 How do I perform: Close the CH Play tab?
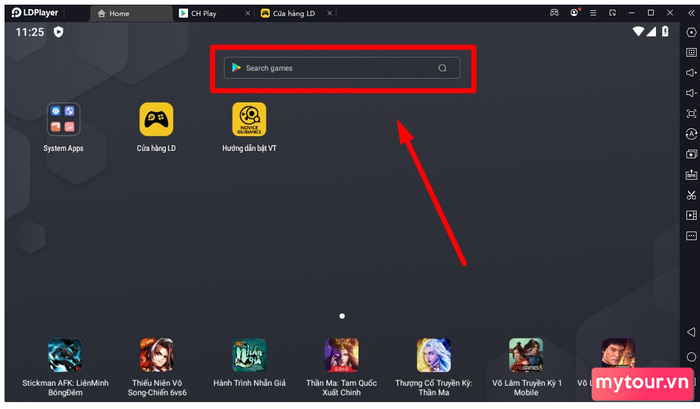(x=248, y=13)
